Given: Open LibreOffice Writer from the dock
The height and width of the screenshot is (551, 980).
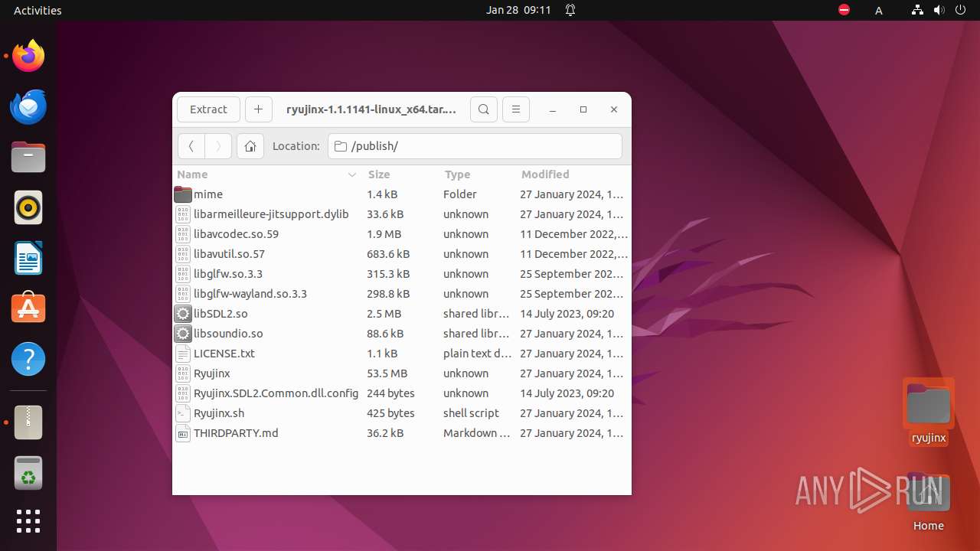Looking at the screenshot, I should (x=28, y=258).
